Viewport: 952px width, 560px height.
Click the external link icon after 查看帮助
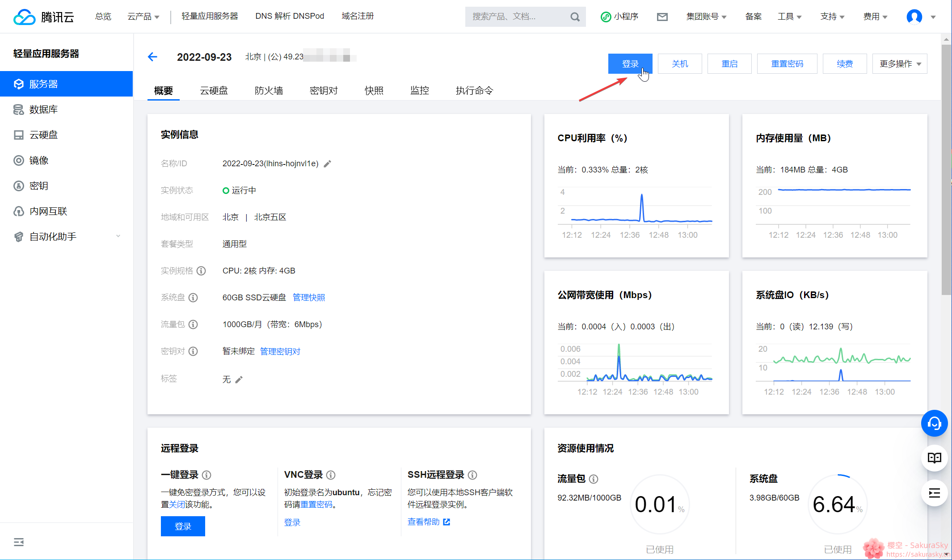tap(447, 522)
